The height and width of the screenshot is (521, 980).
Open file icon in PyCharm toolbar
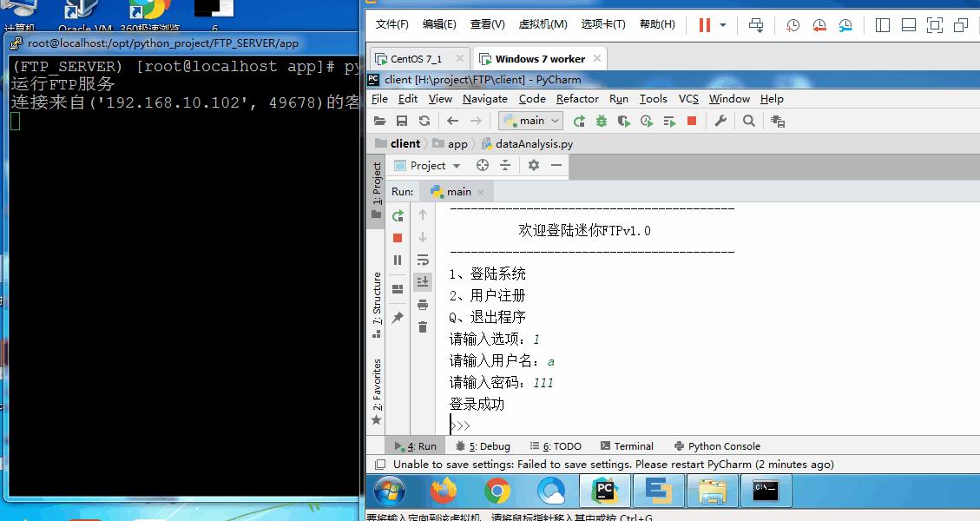379,121
